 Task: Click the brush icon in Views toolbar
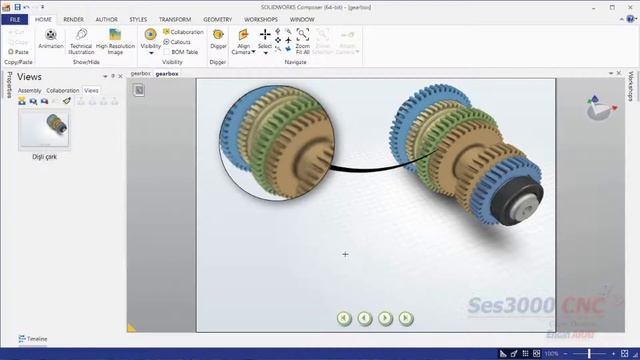tap(67, 101)
